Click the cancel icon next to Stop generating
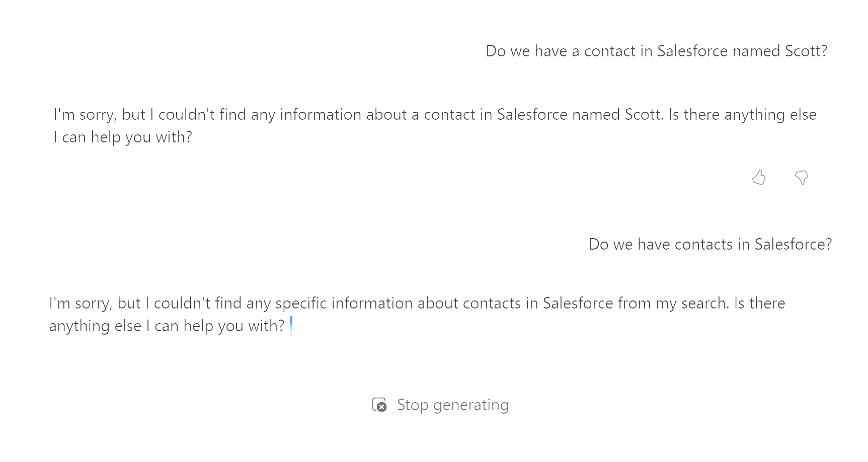This screenshot has height=462, width=868. (381, 405)
